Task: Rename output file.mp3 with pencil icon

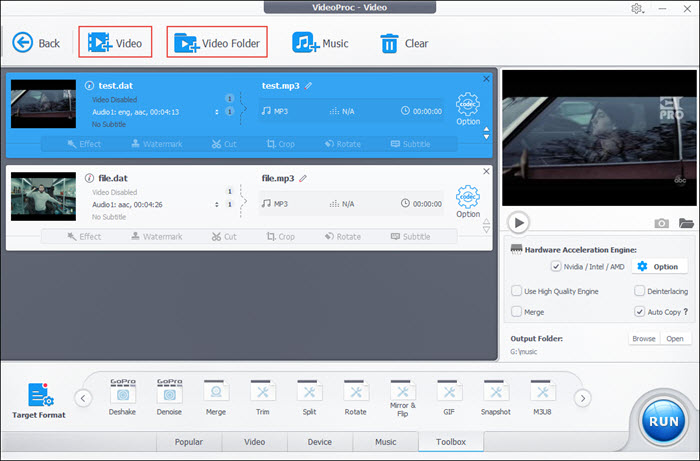Action: click(303, 178)
